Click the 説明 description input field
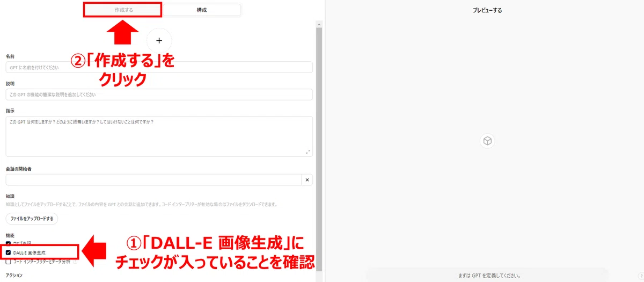The height and width of the screenshot is (282, 644). tap(159, 95)
